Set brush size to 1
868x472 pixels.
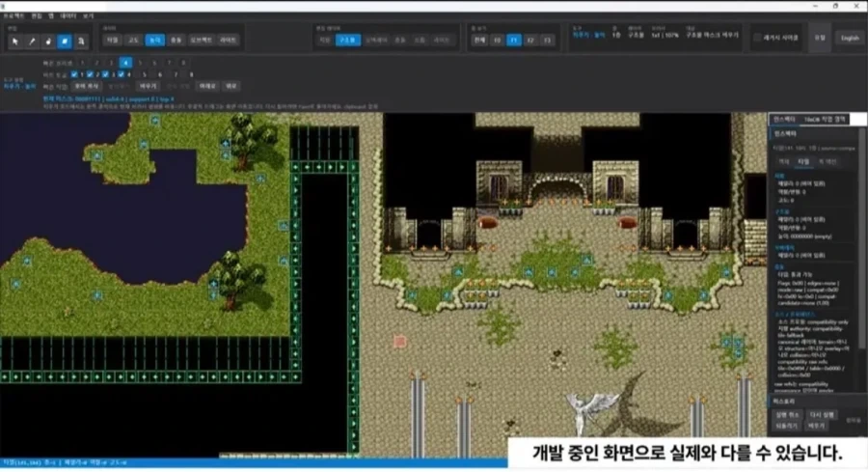(83, 63)
